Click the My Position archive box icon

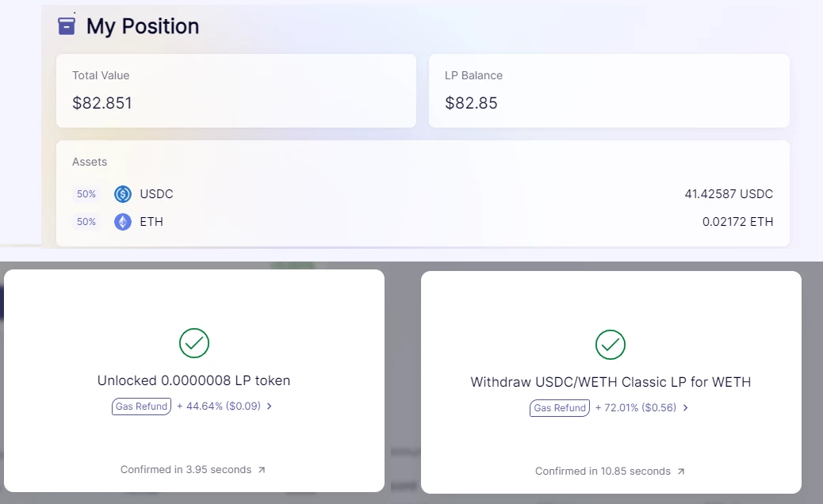pyautogui.click(x=66, y=25)
